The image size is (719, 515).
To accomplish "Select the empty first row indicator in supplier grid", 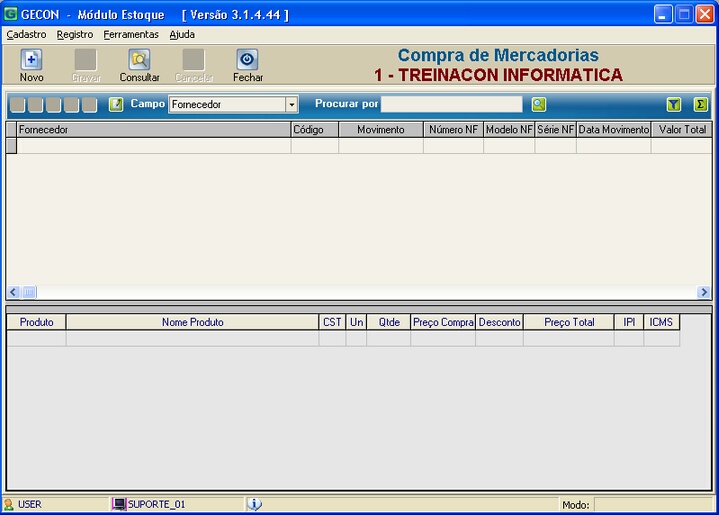I will [11, 146].
